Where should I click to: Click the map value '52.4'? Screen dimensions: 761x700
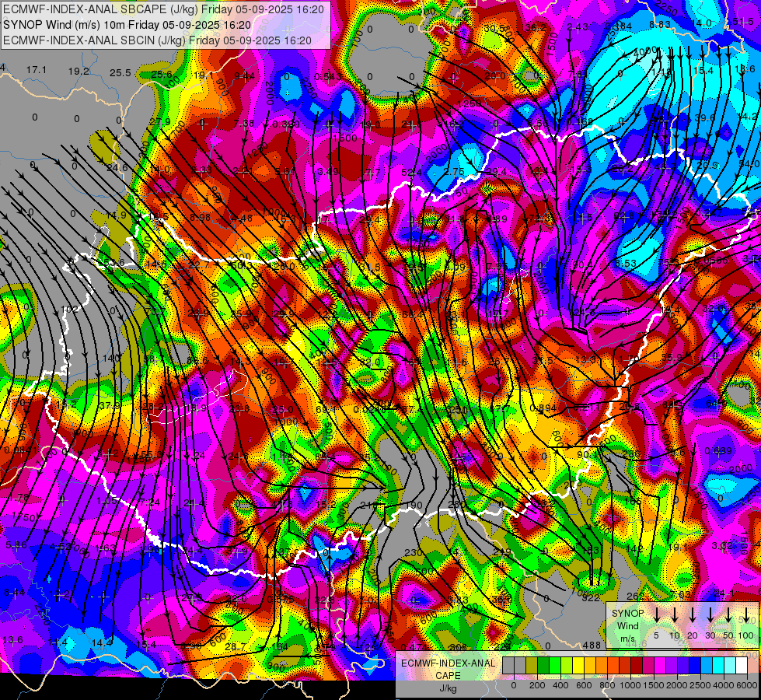pyautogui.click(x=411, y=173)
